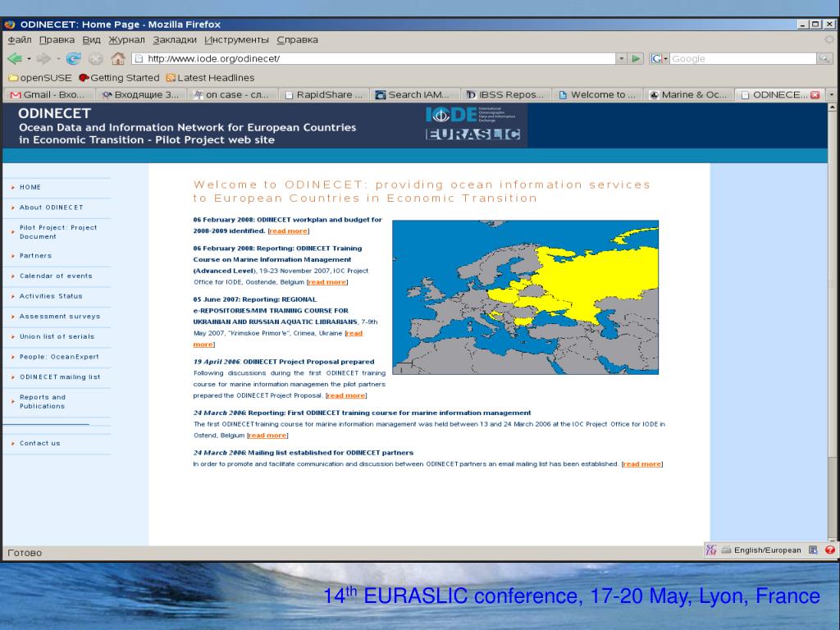Viewport: 840px width, 630px height.
Task: Open the Partners sidebar link
Action: click(x=35, y=256)
